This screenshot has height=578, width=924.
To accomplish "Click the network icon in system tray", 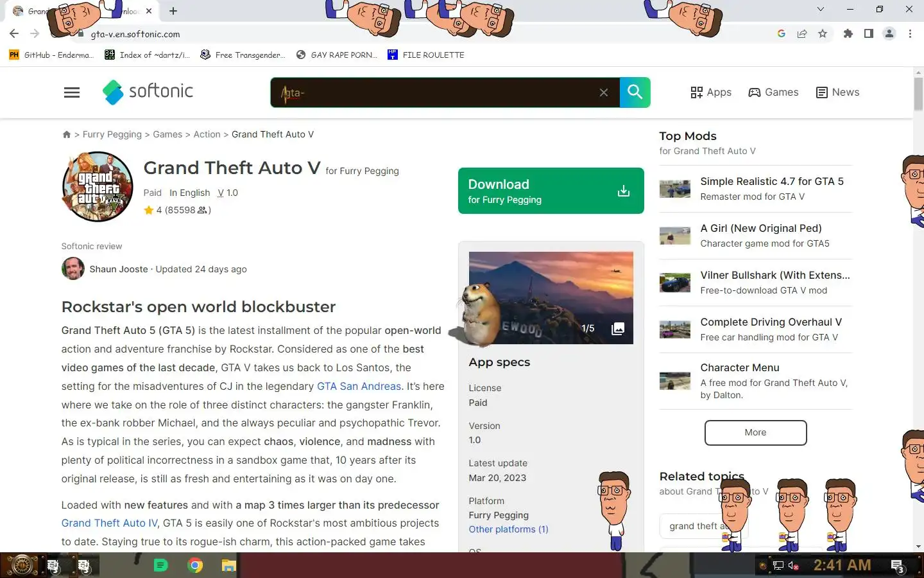I will coord(778,566).
